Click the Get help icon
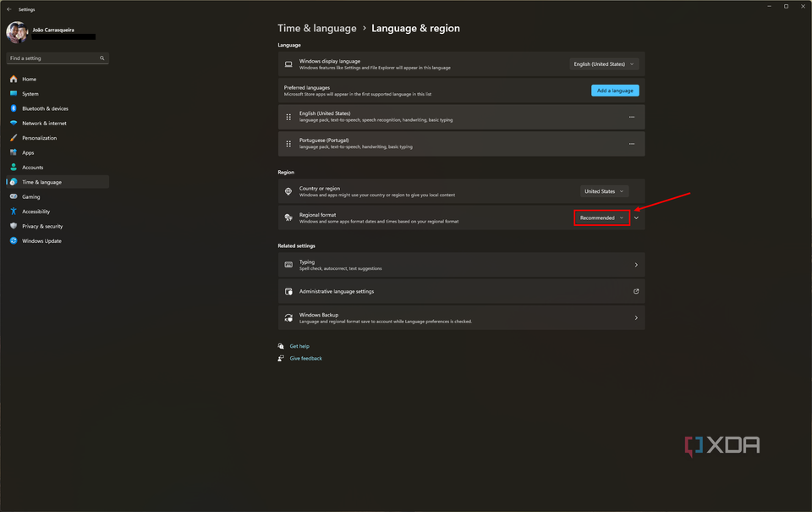The height and width of the screenshot is (512, 812). 281,346
